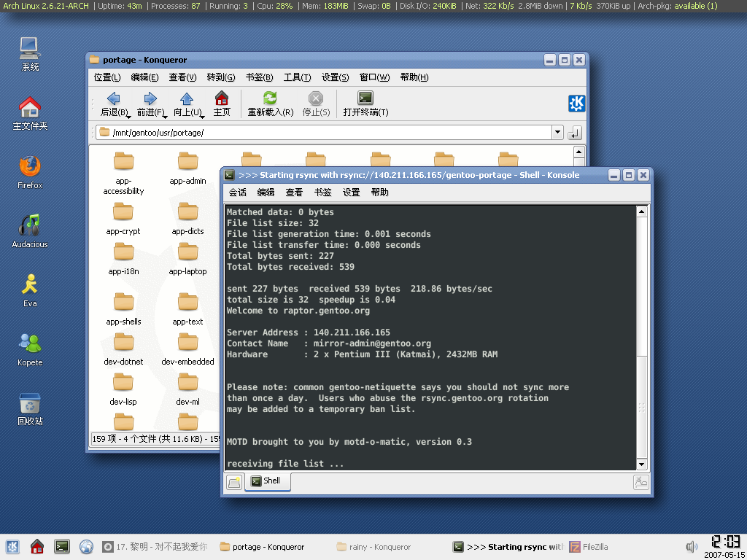Viewport: 747px width, 560px height.
Task: Click the red Home icon in Konqueror
Action: 222,98
